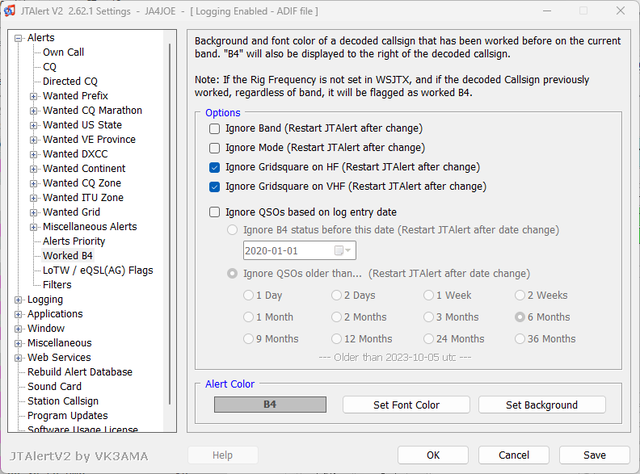Expand the Applications tree node
640x474 pixels.
(18, 314)
